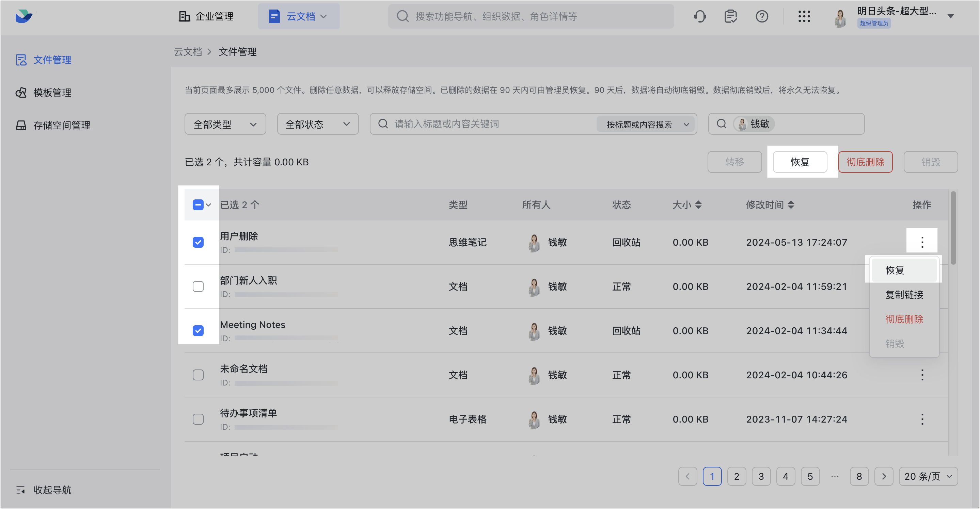Click the 销毁 button in toolbar
The height and width of the screenshot is (509, 980).
(931, 162)
